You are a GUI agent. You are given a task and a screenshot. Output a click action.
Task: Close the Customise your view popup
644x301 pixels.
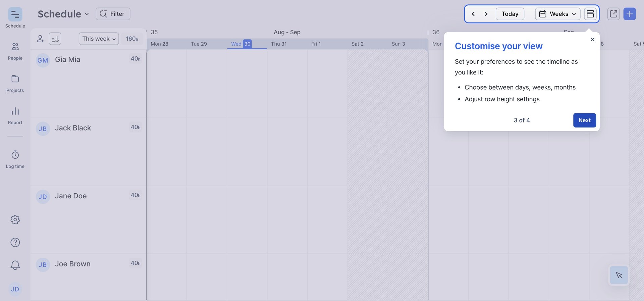click(x=593, y=40)
